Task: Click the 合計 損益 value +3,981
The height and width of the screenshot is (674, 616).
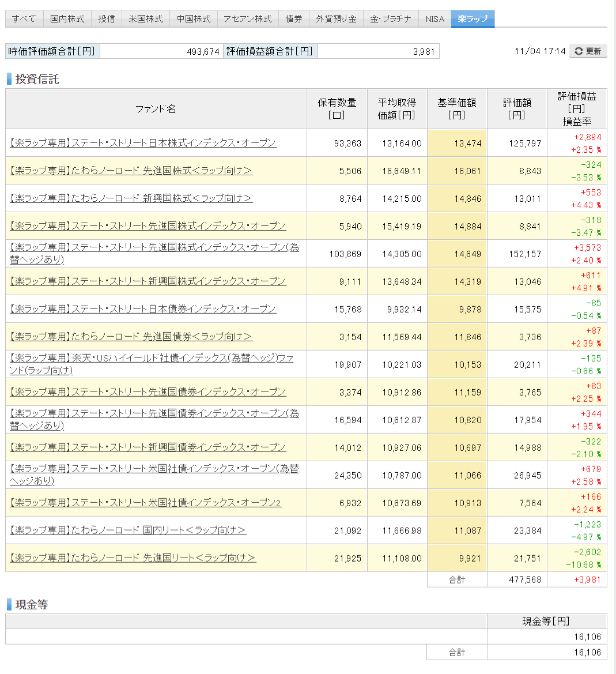Action: point(587,580)
